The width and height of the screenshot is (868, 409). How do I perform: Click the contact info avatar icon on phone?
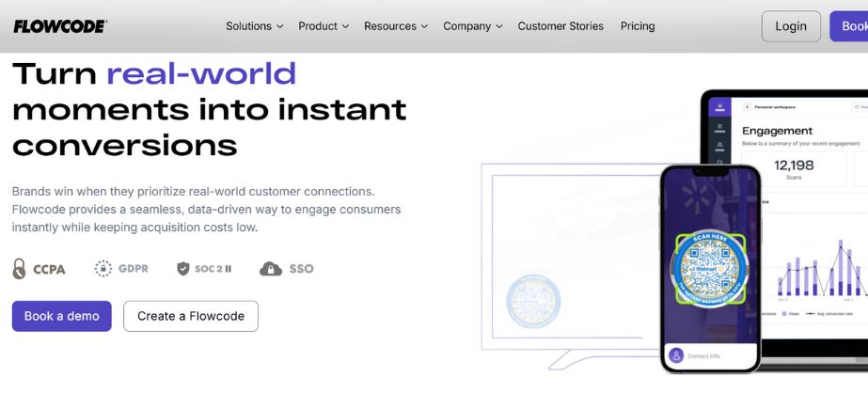[x=676, y=355]
